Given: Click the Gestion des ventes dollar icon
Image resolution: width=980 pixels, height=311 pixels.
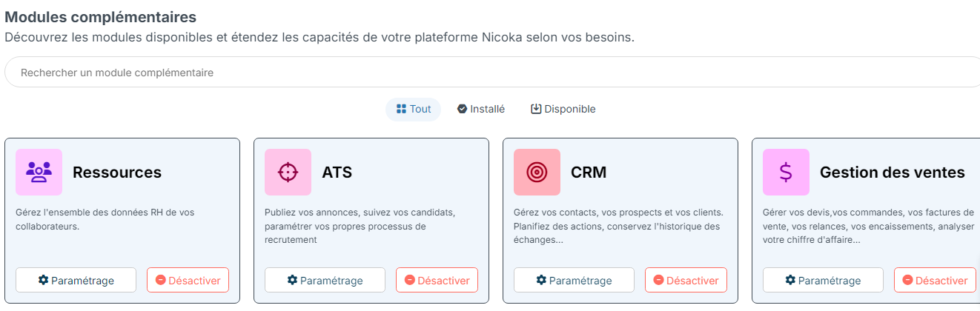Looking at the screenshot, I should click(x=786, y=172).
